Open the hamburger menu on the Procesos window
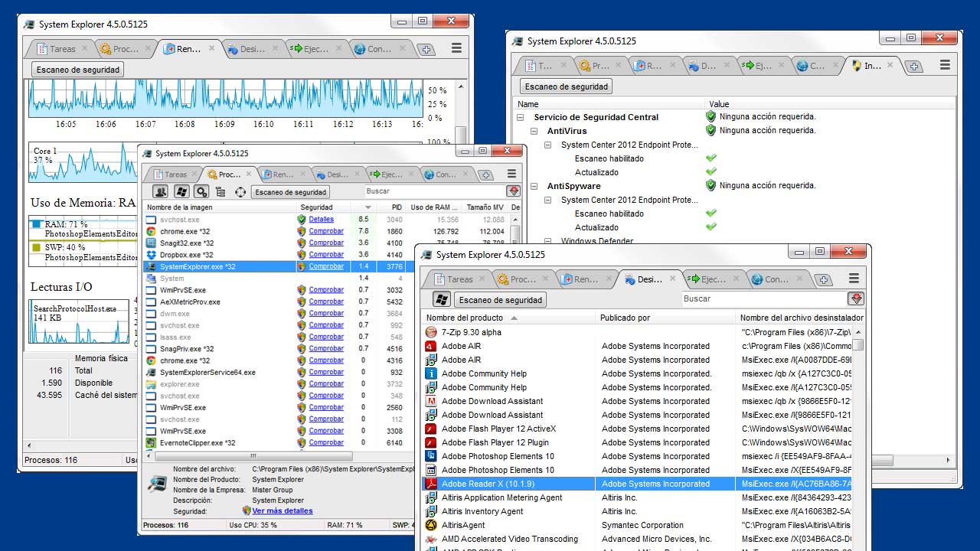980x551 pixels. tap(511, 174)
